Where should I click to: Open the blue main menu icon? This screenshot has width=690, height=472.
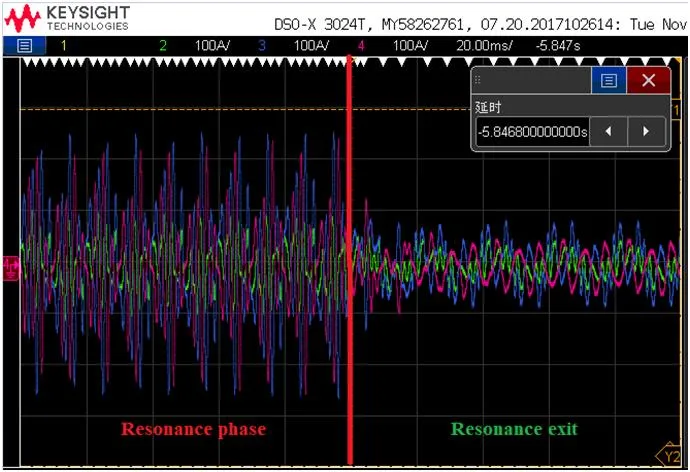tap(25, 45)
